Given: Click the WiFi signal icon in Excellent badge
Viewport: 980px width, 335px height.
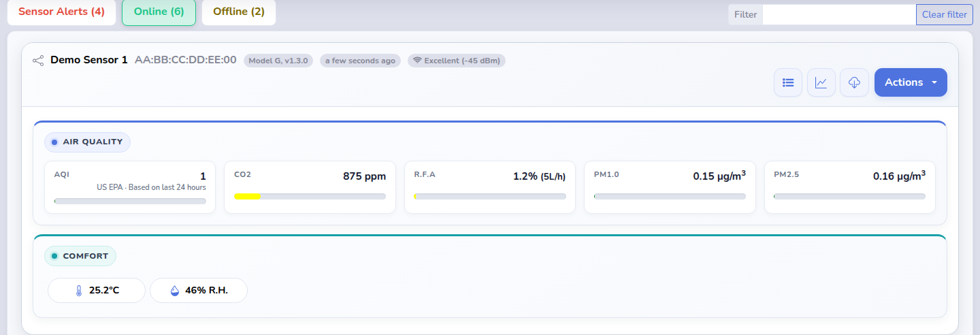Looking at the screenshot, I should coord(417,61).
